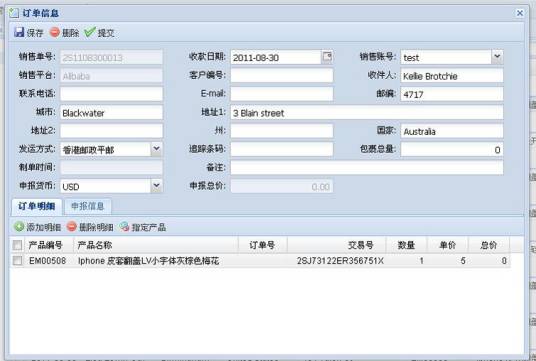Switch to the 申报信息 tab
The width and height of the screenshot is (536, 361).
tap(88, 206)
